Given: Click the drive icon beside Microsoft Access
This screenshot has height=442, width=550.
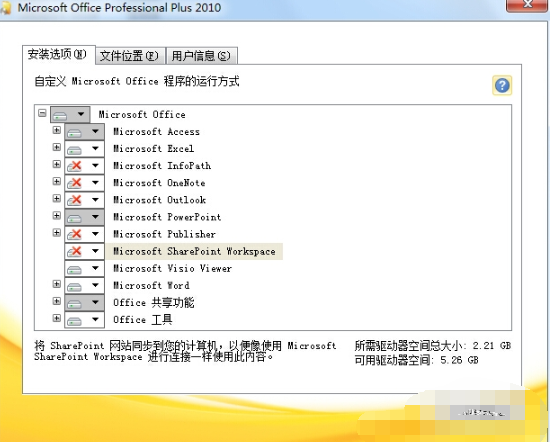Looking at the screenshot, I should coord(74,133).
